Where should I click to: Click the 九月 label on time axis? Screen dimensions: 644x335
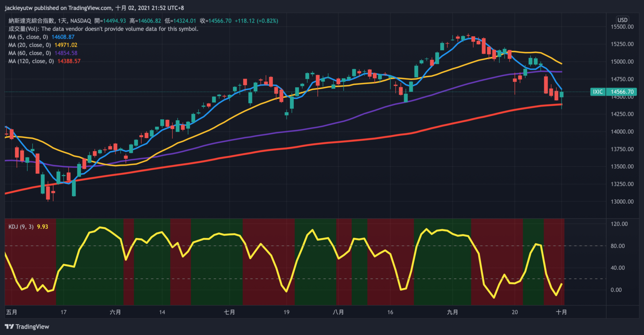[452, 312]
